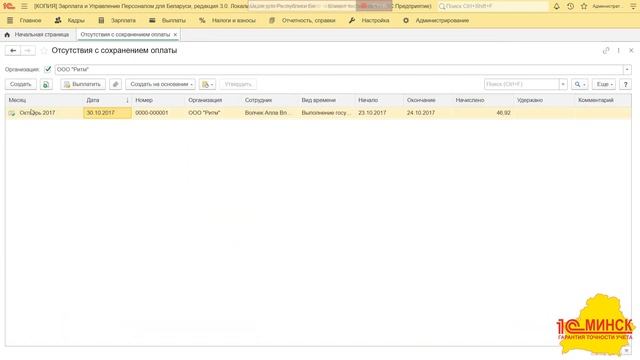This screenshot has width=640, height=360.
Task: Sort by the Вид времени column header
Action: (327, 100)
